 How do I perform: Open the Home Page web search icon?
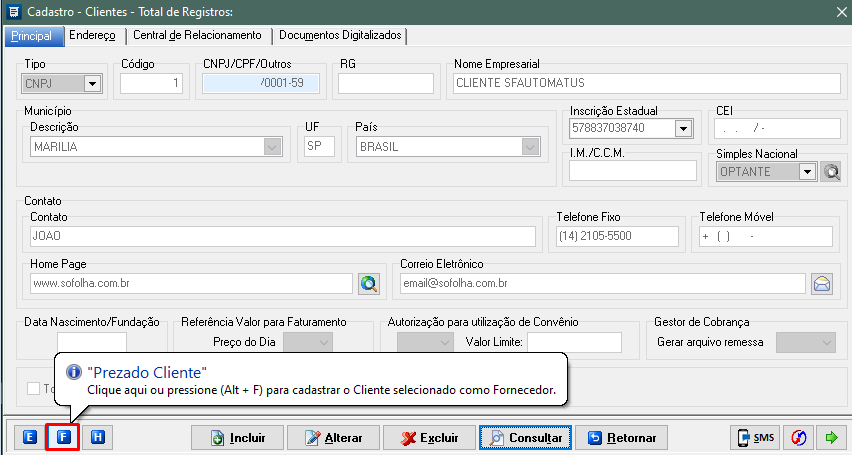369,283
